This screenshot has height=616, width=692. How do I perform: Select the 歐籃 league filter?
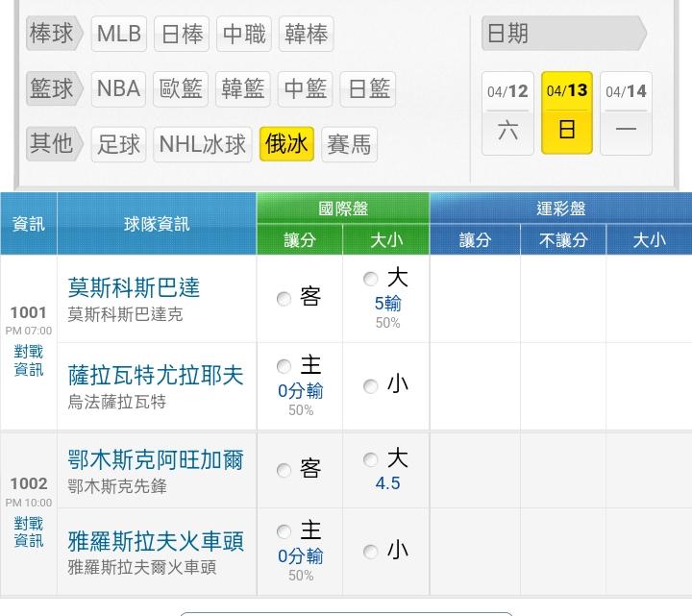pos(181,89)
